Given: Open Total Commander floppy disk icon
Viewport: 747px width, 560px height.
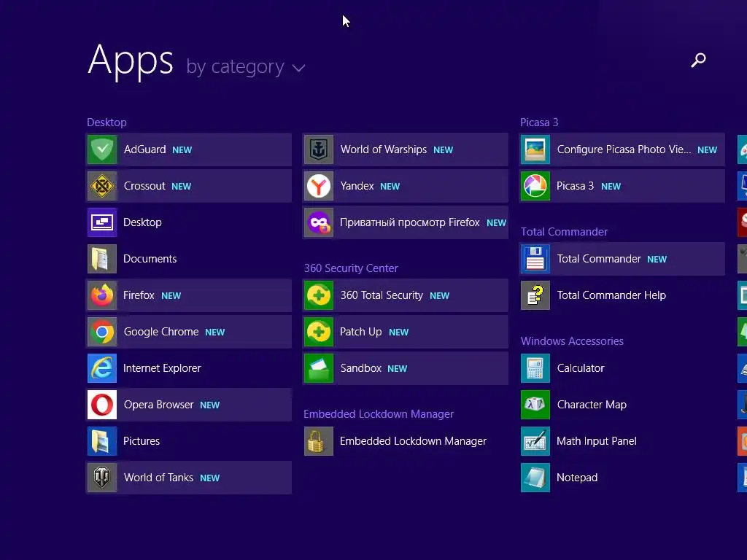Looking at the screenshot, I should click(535, 259).
